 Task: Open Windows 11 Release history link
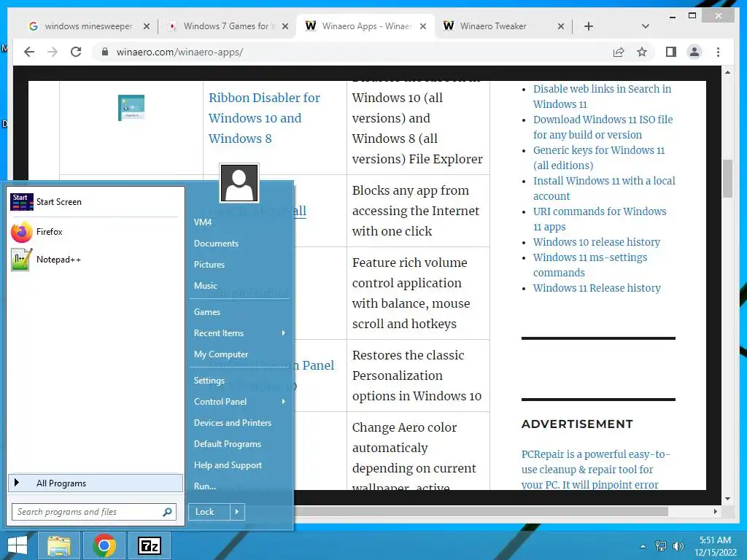[x=597, y=288]
